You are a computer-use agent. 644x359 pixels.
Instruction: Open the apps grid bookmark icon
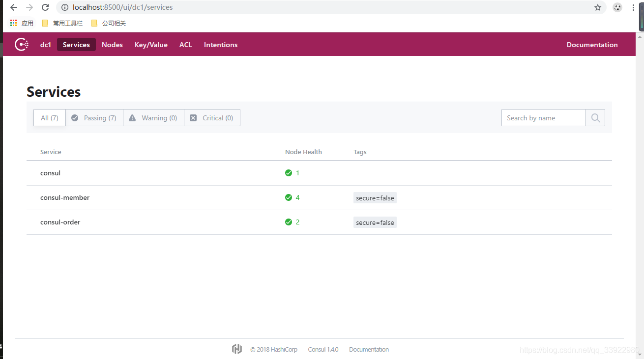click(x=14, y=23)
